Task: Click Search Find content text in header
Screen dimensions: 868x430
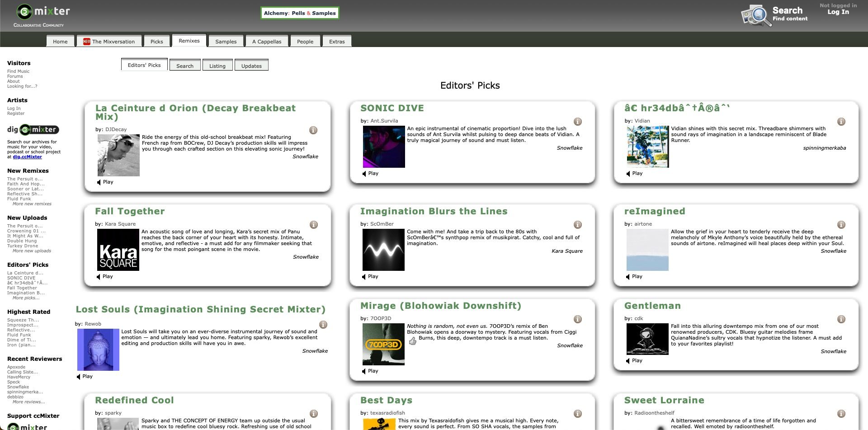Action: [x=790, y=14]
